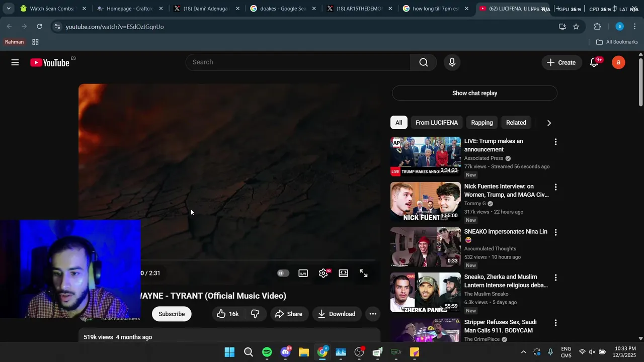The height and width of the screenshot is (362, 644).
Task: Like the video with thumbs up
Action: (228, 314)
